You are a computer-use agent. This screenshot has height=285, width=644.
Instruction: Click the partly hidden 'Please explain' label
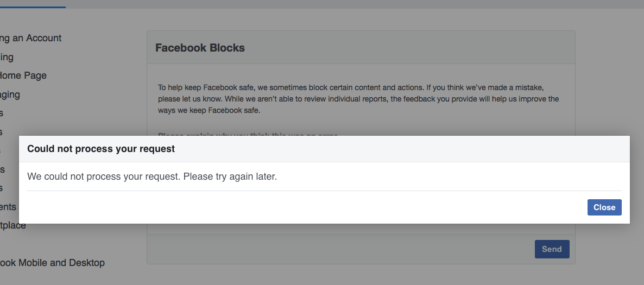click(x=247, y=134)
